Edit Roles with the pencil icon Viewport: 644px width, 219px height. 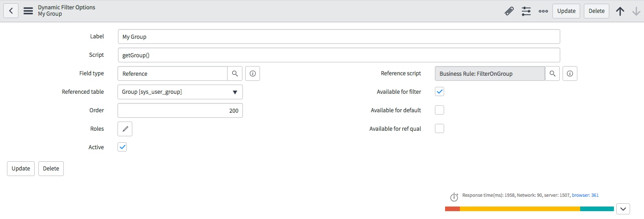coord(125,129)
